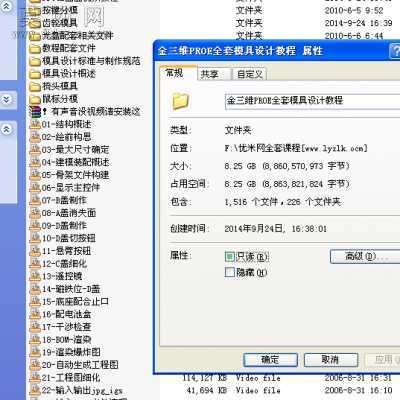This screenshot has height=400, width=400.
Task: Select the 18-BOM-渲染 video file icon
Action: (x=35, y=340)
